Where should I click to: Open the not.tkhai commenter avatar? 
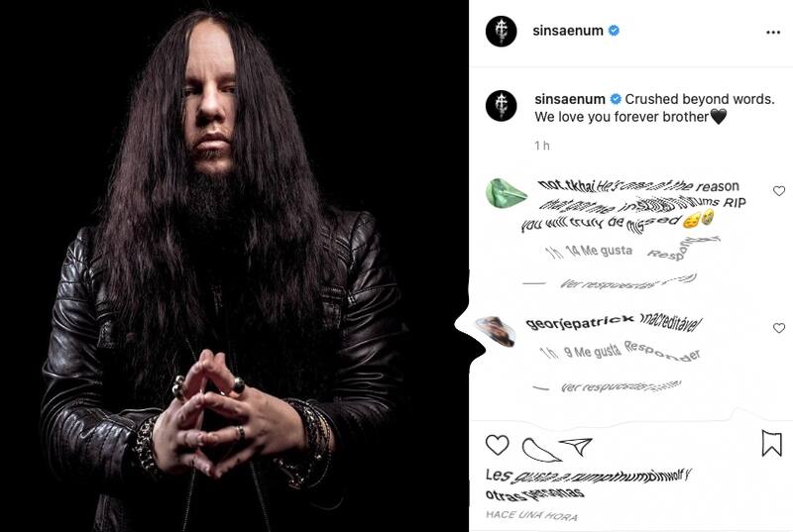click(x=506, y=193)
